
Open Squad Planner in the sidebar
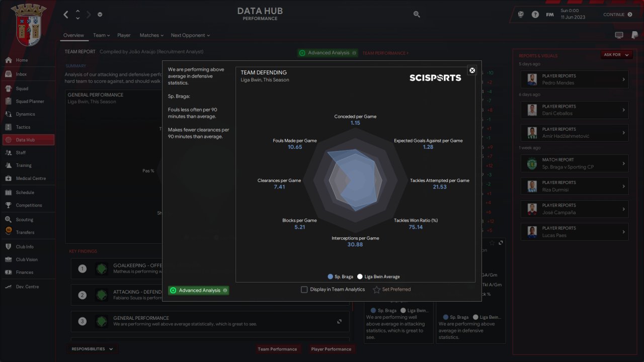pos(28,102)
